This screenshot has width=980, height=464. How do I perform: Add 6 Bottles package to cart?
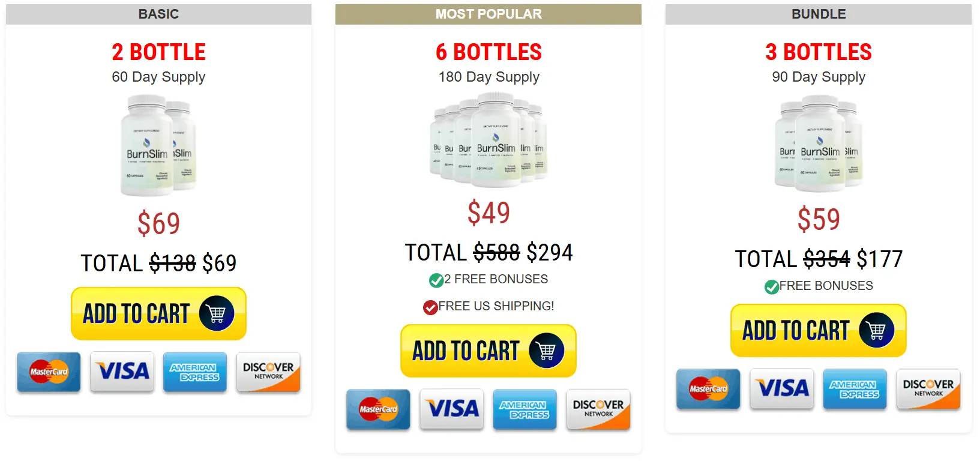pyautogui.click(x=488, y=351)
